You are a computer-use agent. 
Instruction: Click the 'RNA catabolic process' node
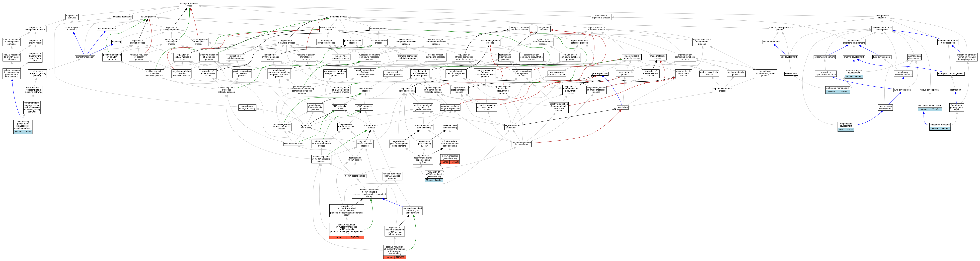(339, 107)
